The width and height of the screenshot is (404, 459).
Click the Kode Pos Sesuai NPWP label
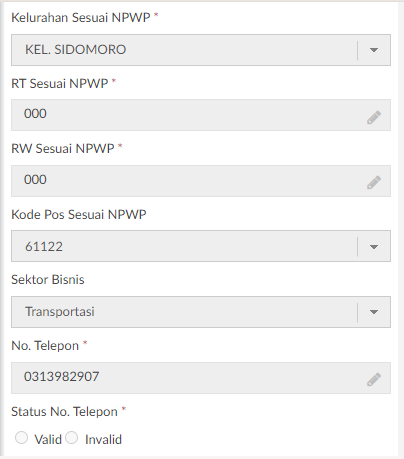79,214
